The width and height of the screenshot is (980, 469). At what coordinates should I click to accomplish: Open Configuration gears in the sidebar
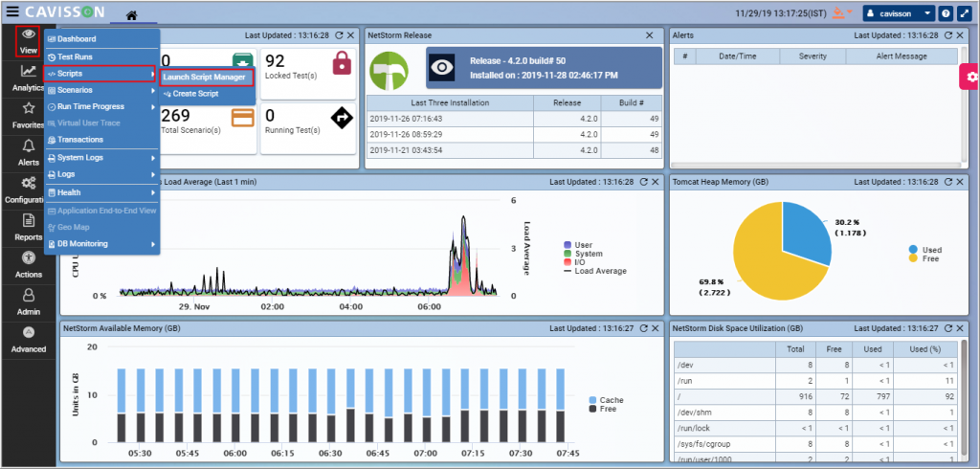click(x=28, y=190)
